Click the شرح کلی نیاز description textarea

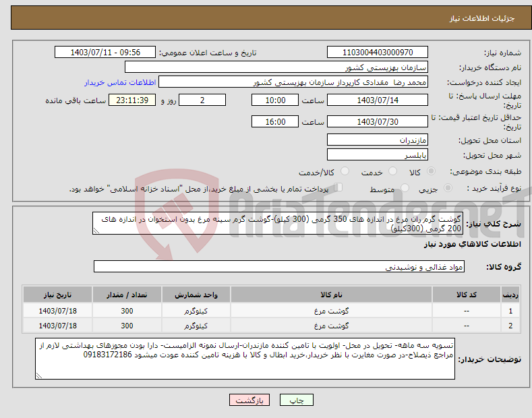point(278,224)
